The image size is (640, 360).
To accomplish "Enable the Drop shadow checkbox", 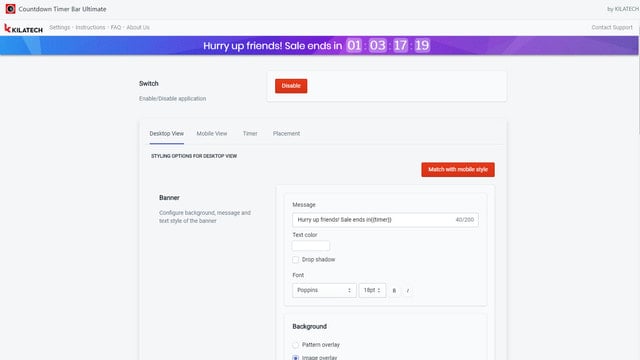I will tap(296, 260).
